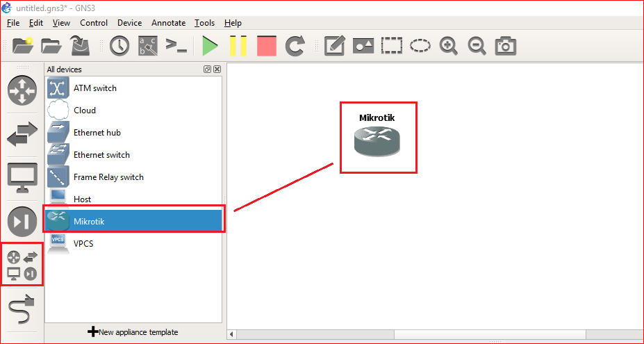The width and height of the screenshot is (644, 344).
Task: Open the Annotate menu
Action: (168, 23)
